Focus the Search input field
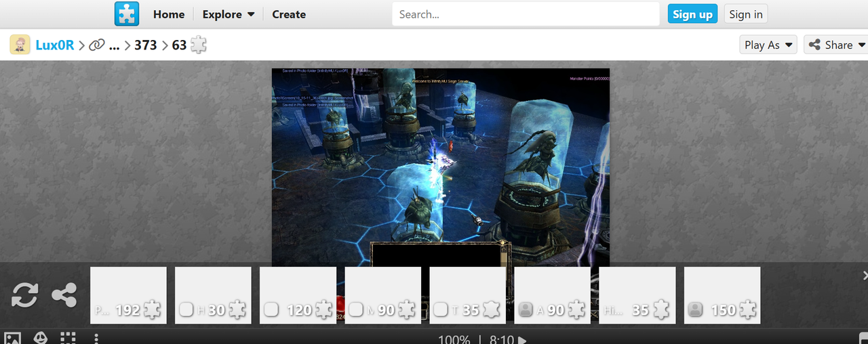Viewport: 868px width, 344px height. tap(526, 14)
